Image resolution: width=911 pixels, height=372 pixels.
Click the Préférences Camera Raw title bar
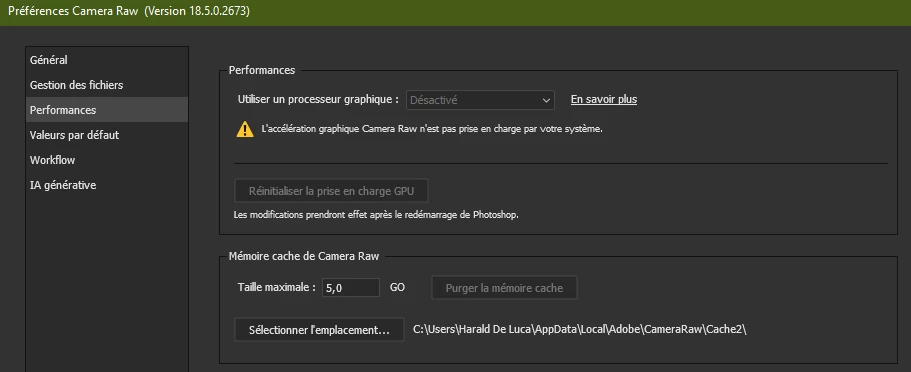(456, 12)
